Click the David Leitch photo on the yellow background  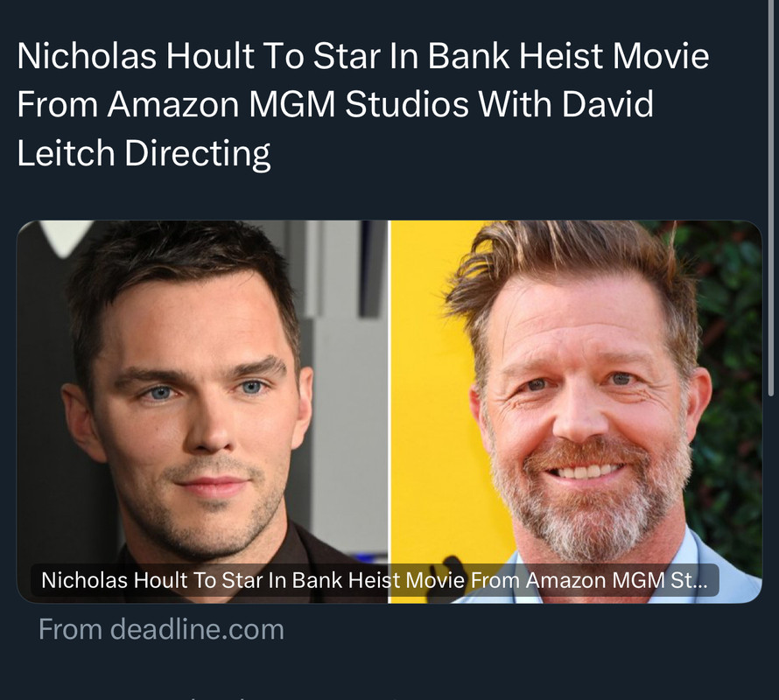(x=577, y=411)
